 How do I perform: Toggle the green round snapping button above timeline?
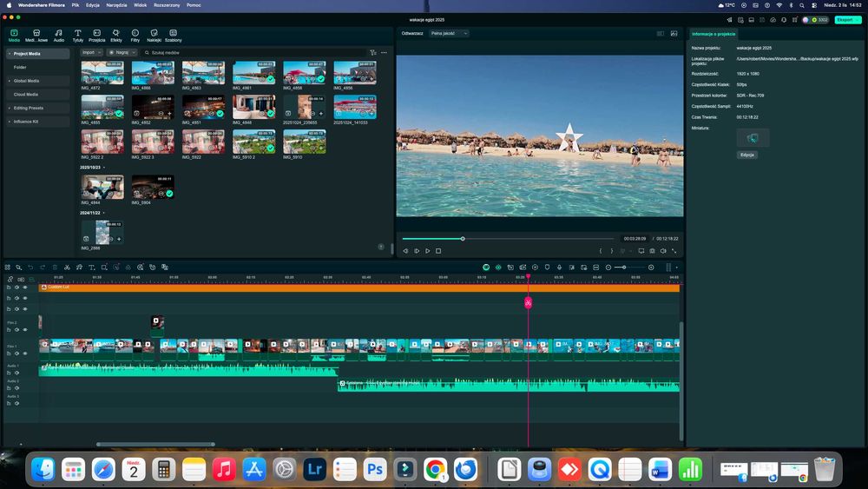486,267
